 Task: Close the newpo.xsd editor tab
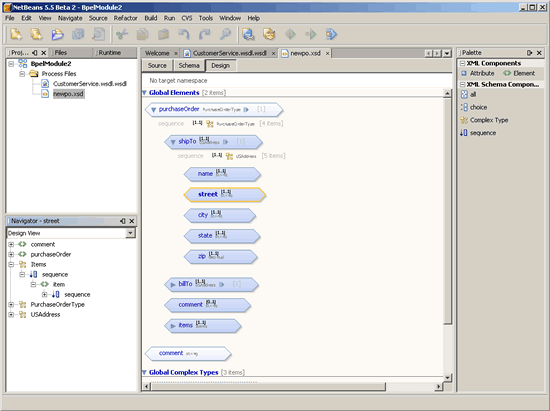[x=327, y=53]
